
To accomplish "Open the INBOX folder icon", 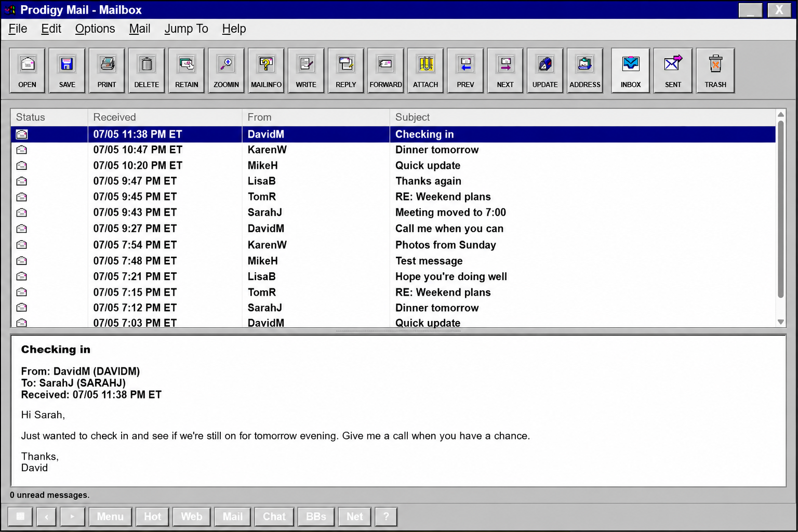I will (x=631, y=71).
